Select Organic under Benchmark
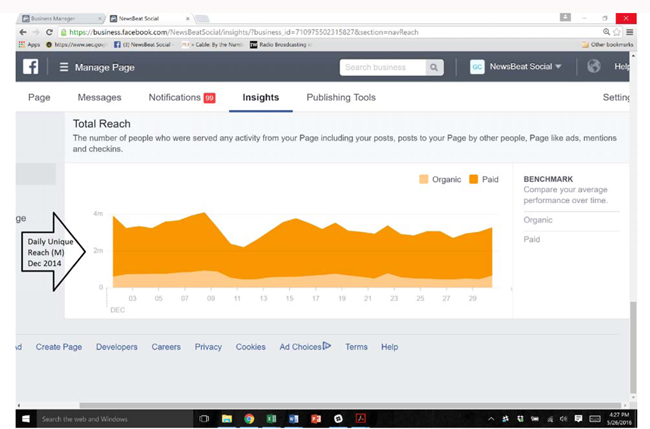This screenshot has width=650, height=429. point(537,219)
